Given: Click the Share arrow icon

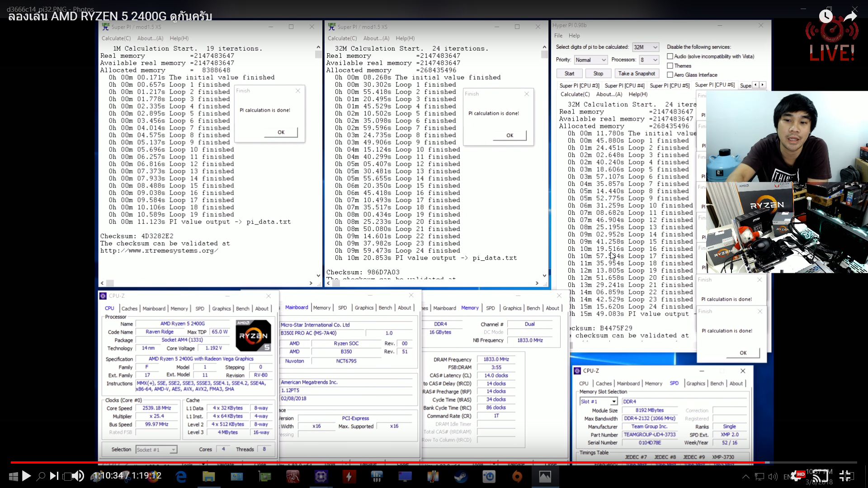Looking at the screenshot, I should (850, 16).
